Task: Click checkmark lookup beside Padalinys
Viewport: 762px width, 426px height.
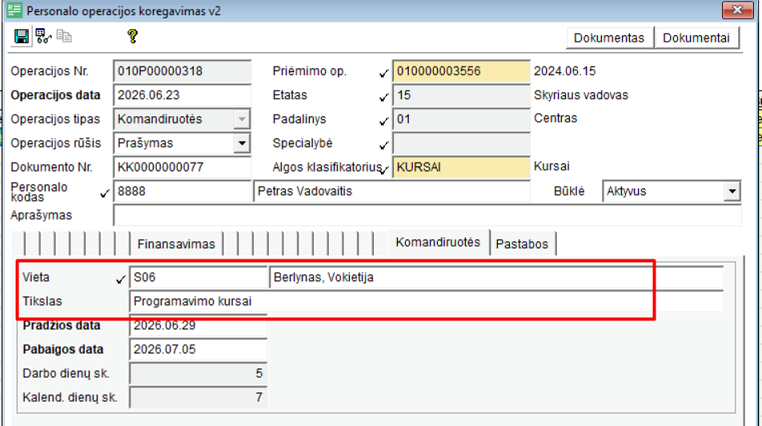Action: click(x=384, y=120)
